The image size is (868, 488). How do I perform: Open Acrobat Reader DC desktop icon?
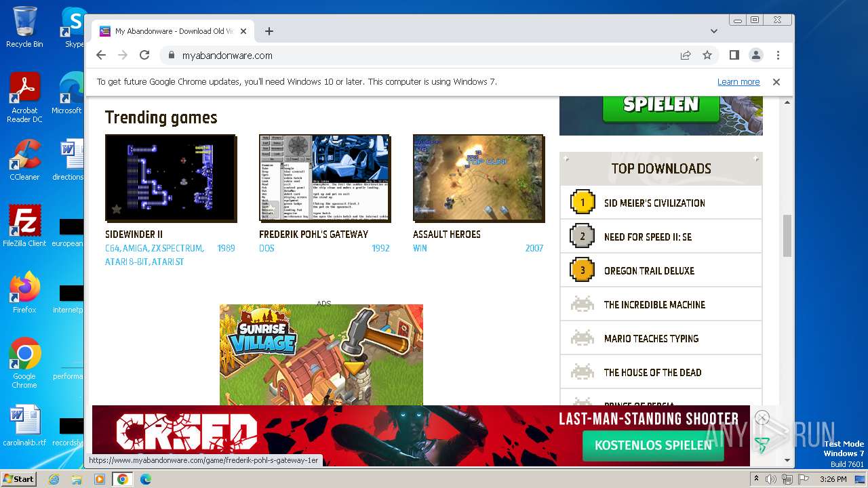coord(24,98)
